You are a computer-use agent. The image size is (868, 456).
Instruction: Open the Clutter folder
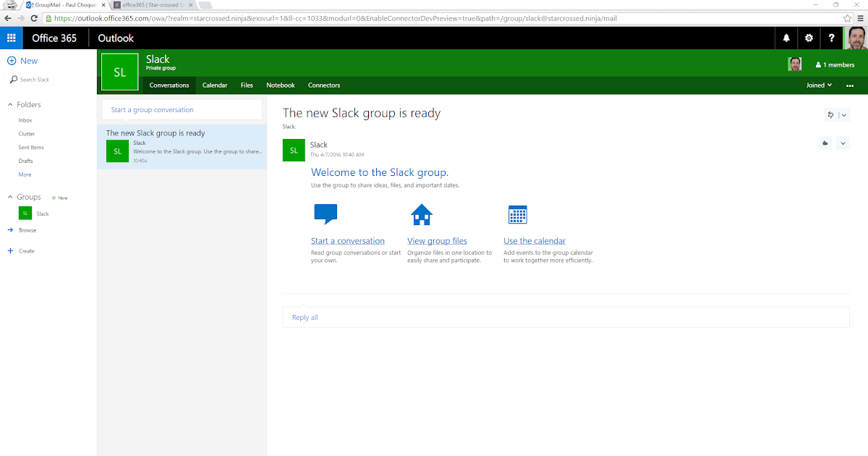27,134
